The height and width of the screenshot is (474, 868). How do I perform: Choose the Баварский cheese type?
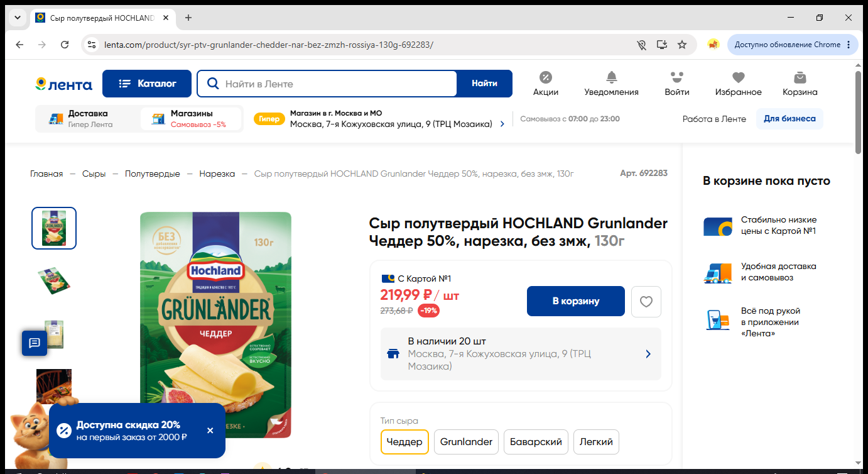pyautogui.click(x=536, y=442)
